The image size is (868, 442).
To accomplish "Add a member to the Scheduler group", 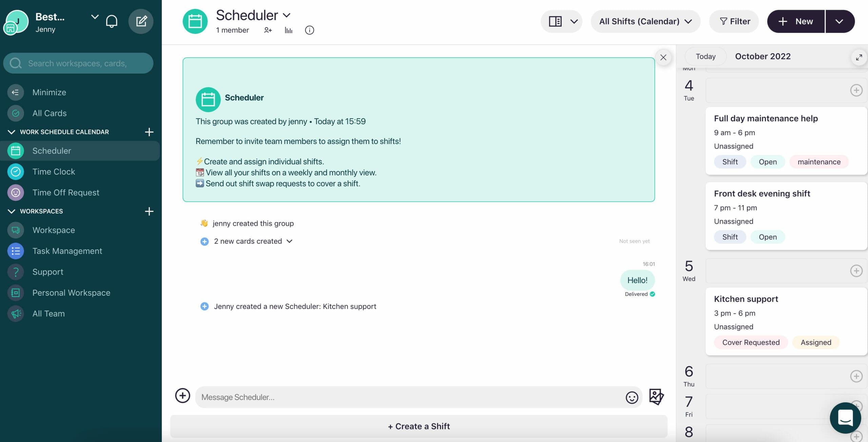I will (x=268, y=30).
